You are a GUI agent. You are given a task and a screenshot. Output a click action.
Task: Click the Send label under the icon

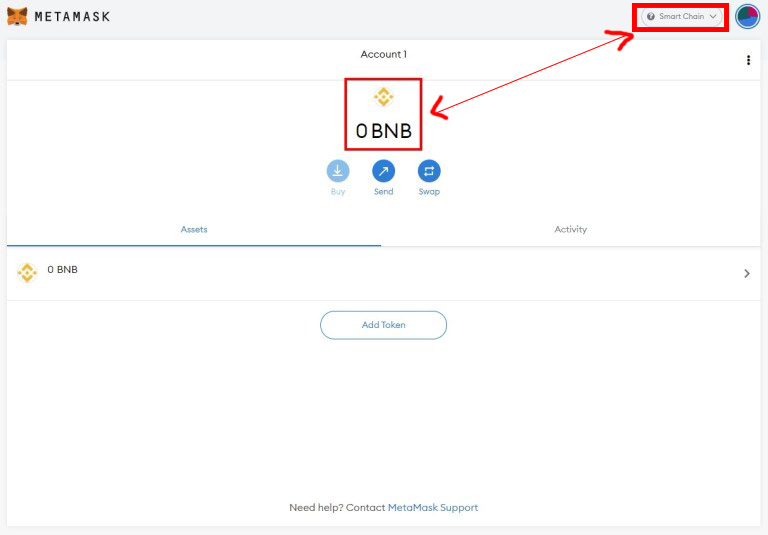(384, 192)
